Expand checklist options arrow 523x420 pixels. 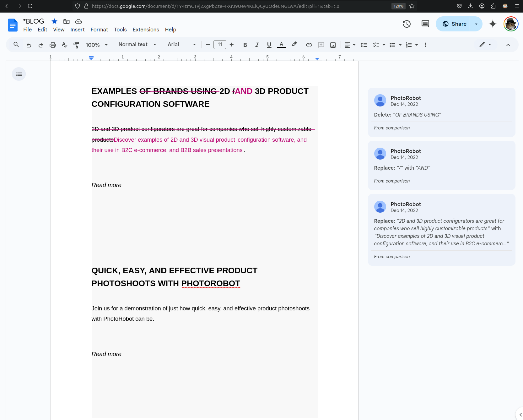tap(384, 45)
